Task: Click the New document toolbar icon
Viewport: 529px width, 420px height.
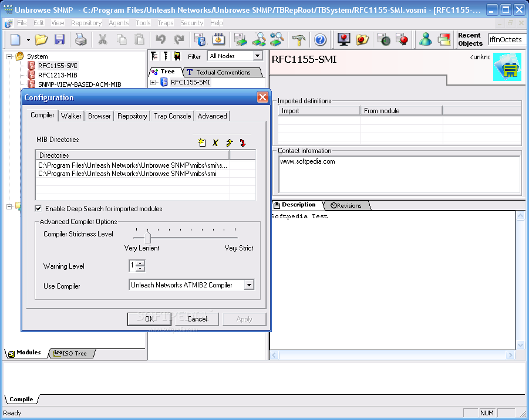Action: pos(15,39)
